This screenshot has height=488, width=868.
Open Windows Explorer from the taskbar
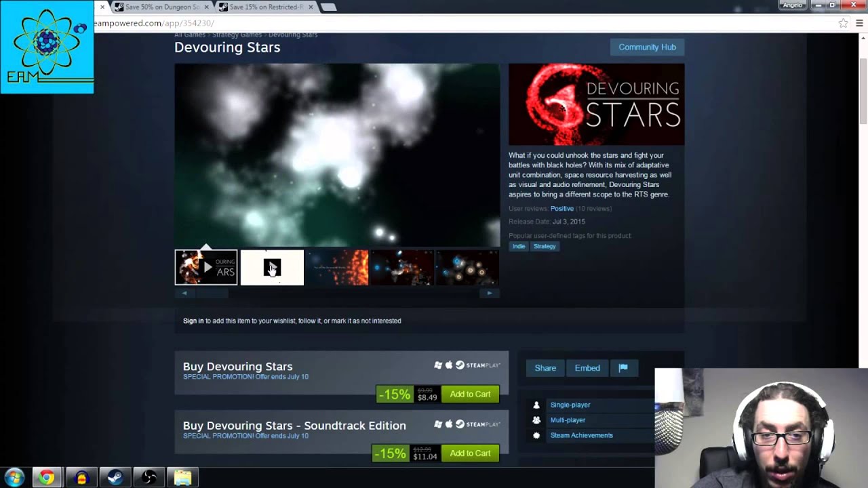[x=182, y=477]
